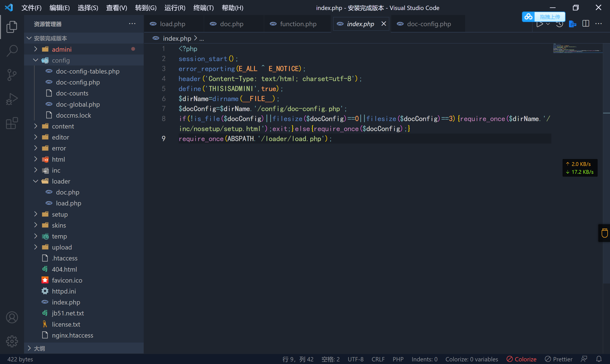Click PHP language mode in status bar
Viewport: 610px width, 364px height.
(398, 359)
